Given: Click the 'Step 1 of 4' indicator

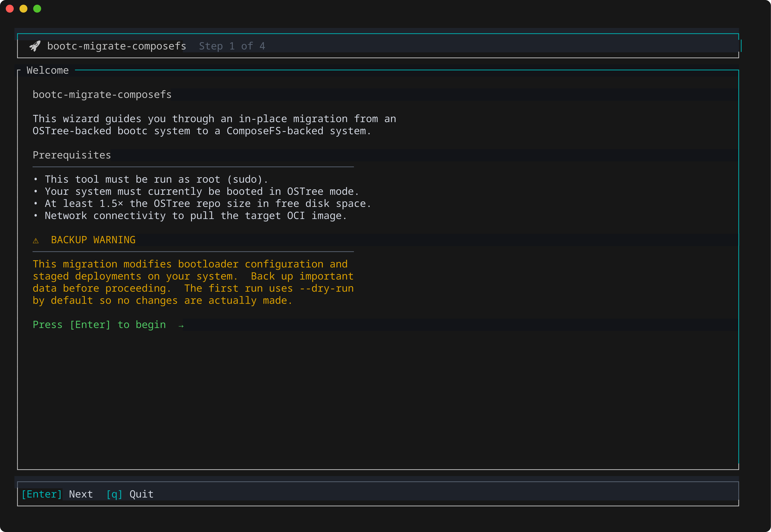Looking at the screenshot, I should point(232,46).
